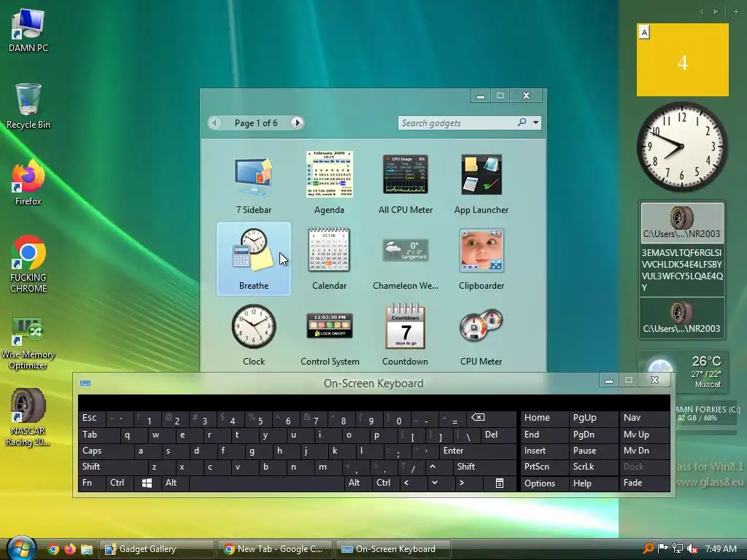Select the Clock gadget in the gallery

point(253,335)
